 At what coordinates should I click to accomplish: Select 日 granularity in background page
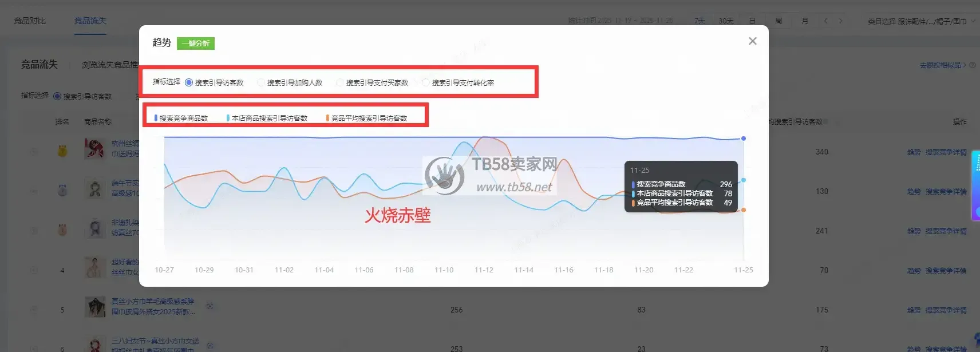point(752,21)
